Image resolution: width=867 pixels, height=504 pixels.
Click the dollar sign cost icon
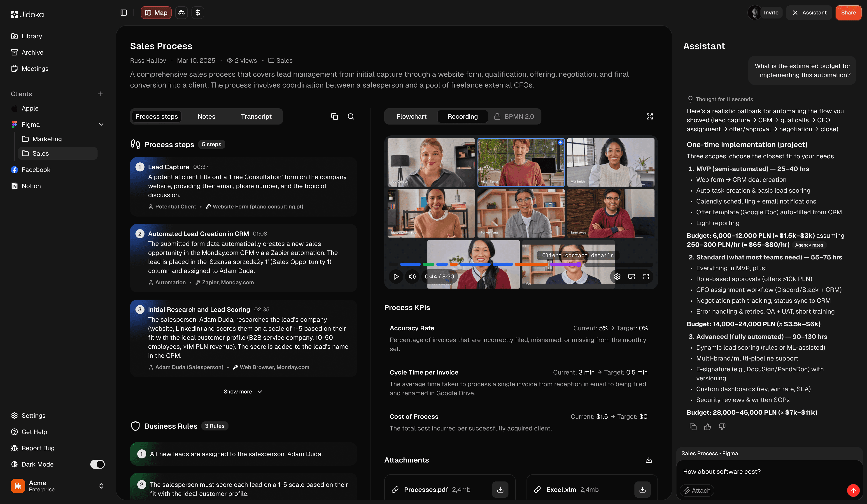pos(198,13)
